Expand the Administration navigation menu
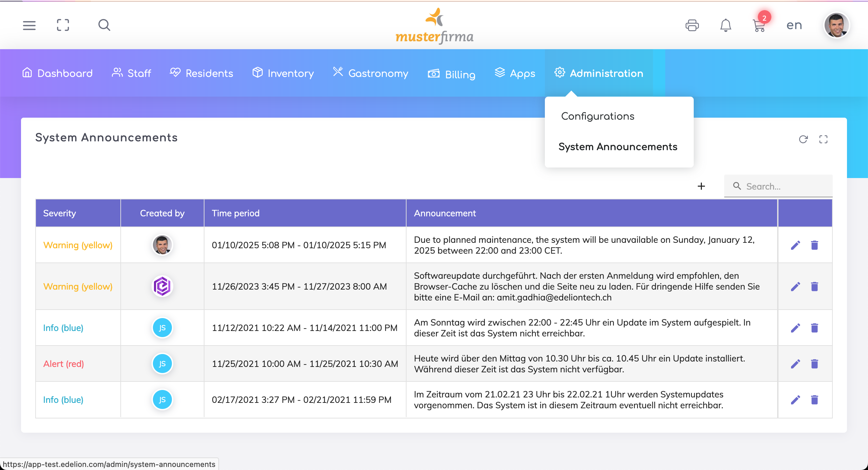 coord(599,73)
